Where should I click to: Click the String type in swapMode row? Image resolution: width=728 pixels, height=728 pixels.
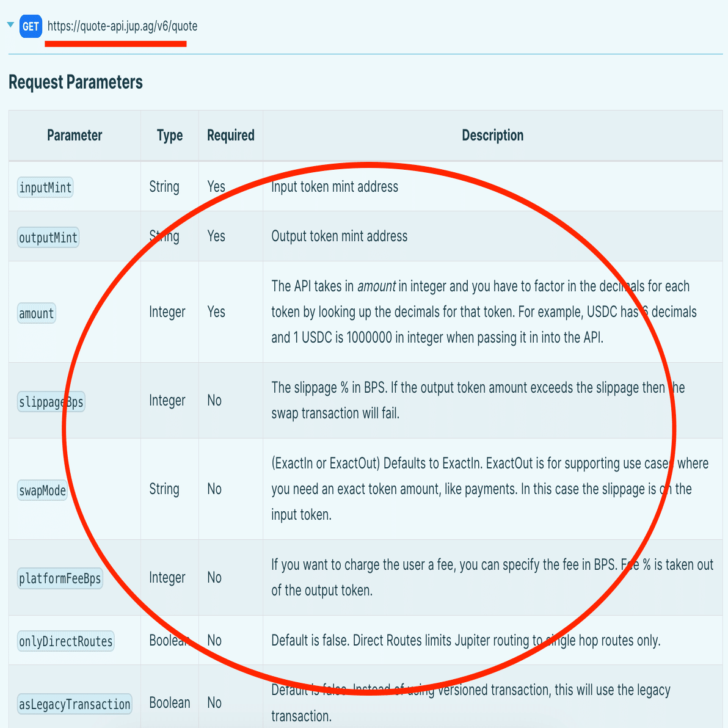[164, 489]
